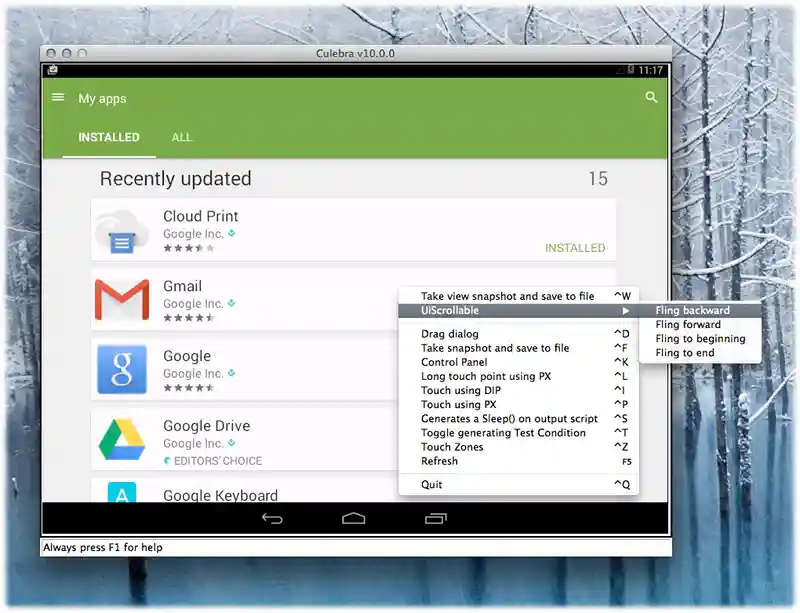
Task: Click verified badge next to Cloud Print developer
Action: coord(232,233)
